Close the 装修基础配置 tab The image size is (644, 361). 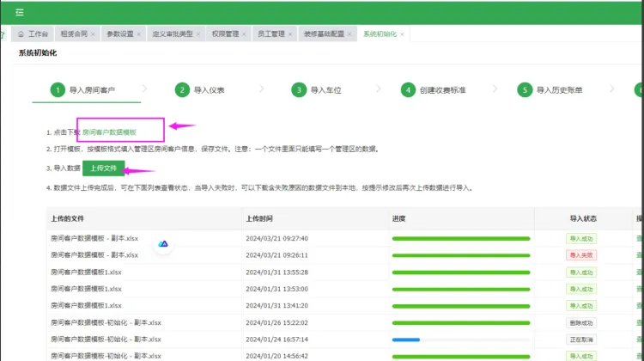point(349,34)
